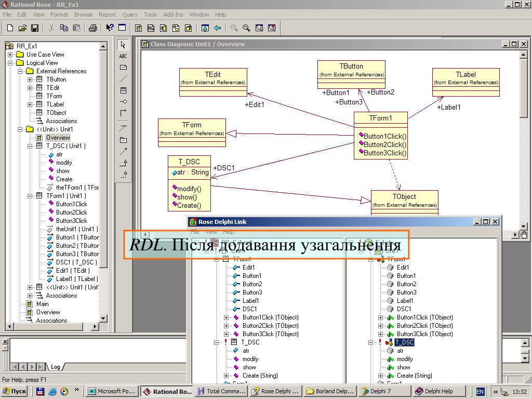Click the Paste clipboard icon
Image resolution: width=532 pixels, height=399 pixels.
(x=77, y=28)
